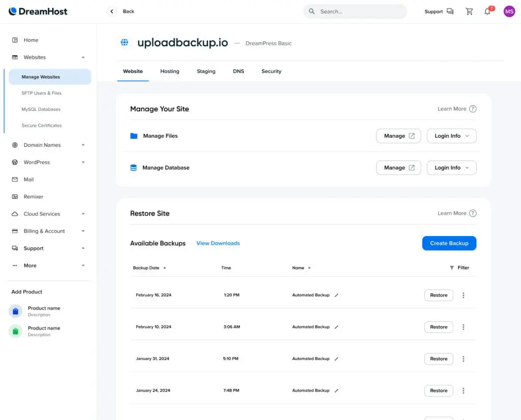Screen dimensions: 521x420
Task: Open more options for January 31, 2024 backup
Action: point(463,359)
